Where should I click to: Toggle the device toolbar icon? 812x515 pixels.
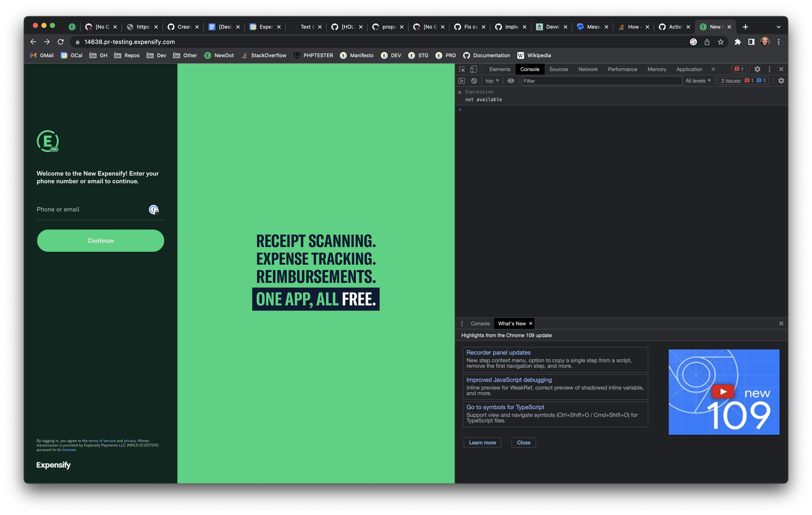click(474, 69)
